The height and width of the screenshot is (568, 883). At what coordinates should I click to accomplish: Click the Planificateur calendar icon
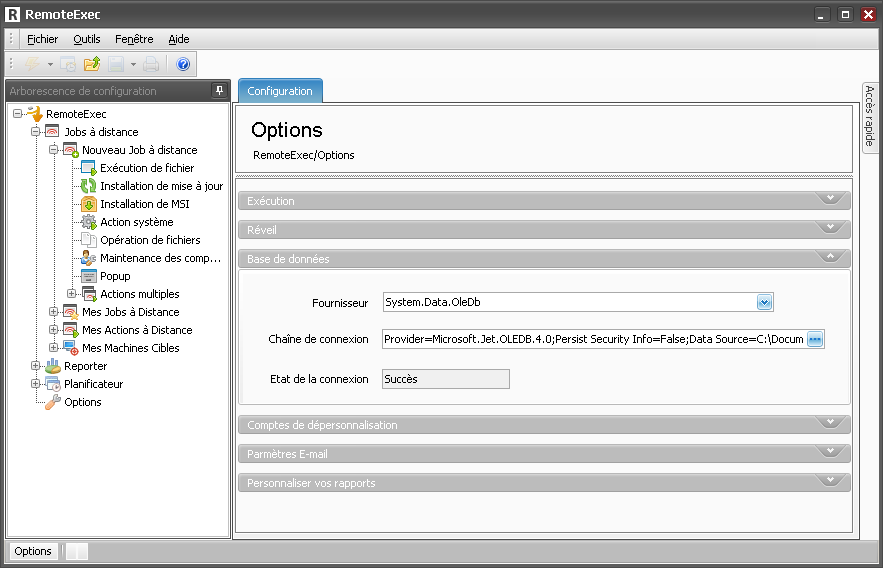pyautogui.click(x=52, y=384)
